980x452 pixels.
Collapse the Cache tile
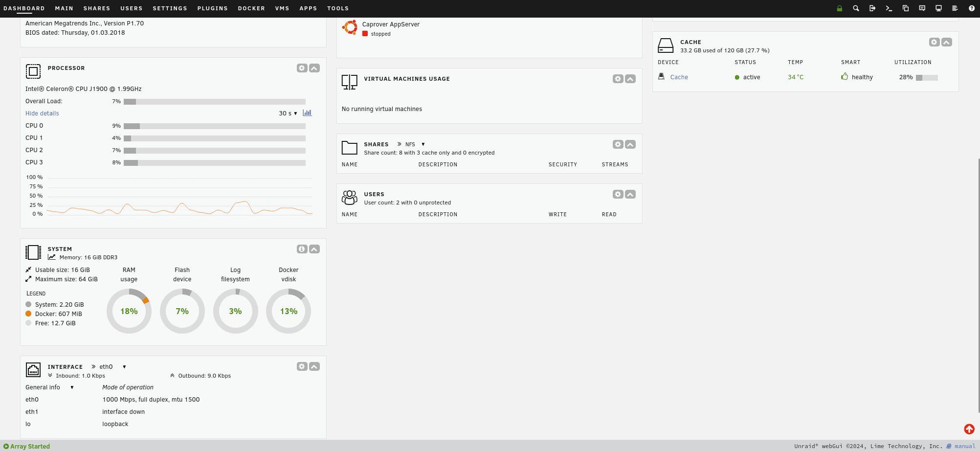point(947,42)
